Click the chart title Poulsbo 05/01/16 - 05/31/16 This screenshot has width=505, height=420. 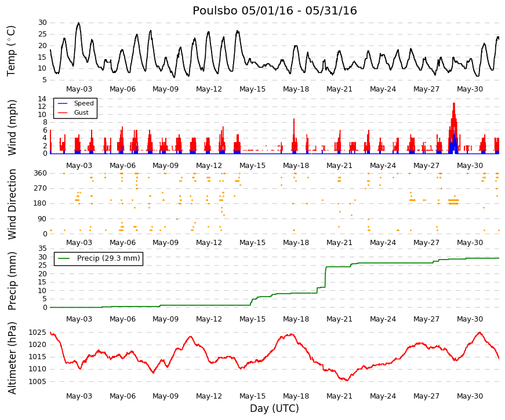(x=275, y=10)
